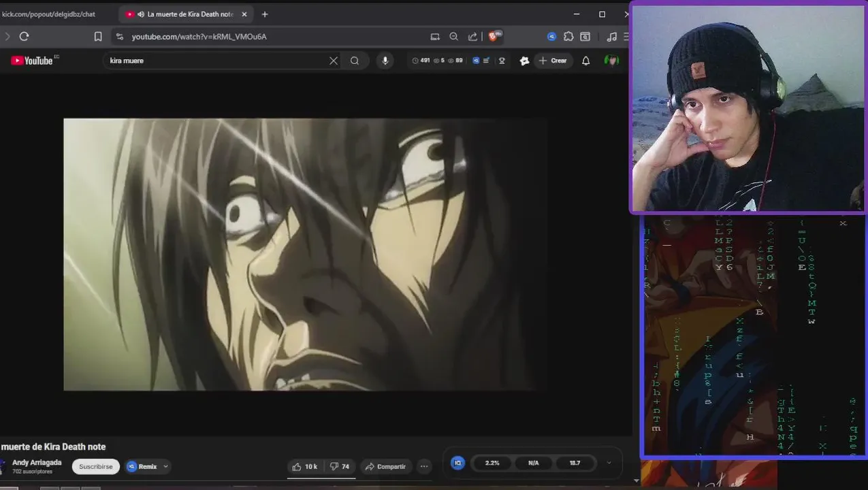Click the share page icon in address bar
The width and height of the screenshot is (868, 490).
[472, 37]
